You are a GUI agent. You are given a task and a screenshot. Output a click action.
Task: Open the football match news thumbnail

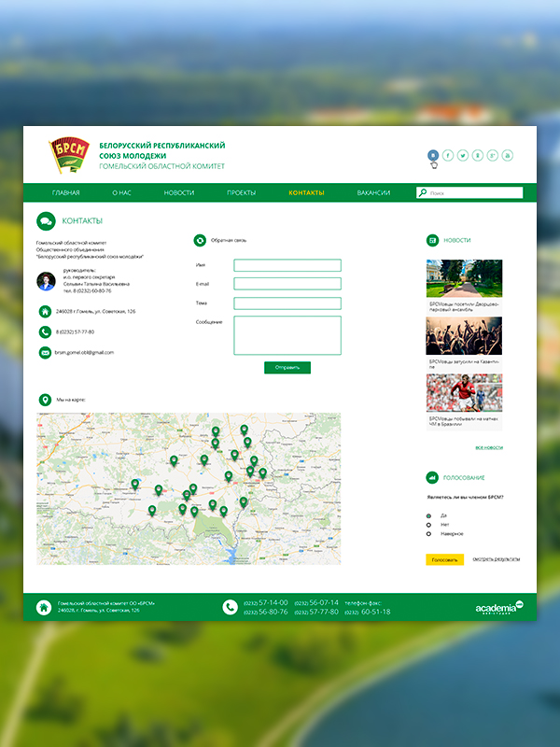pos(464,393)
